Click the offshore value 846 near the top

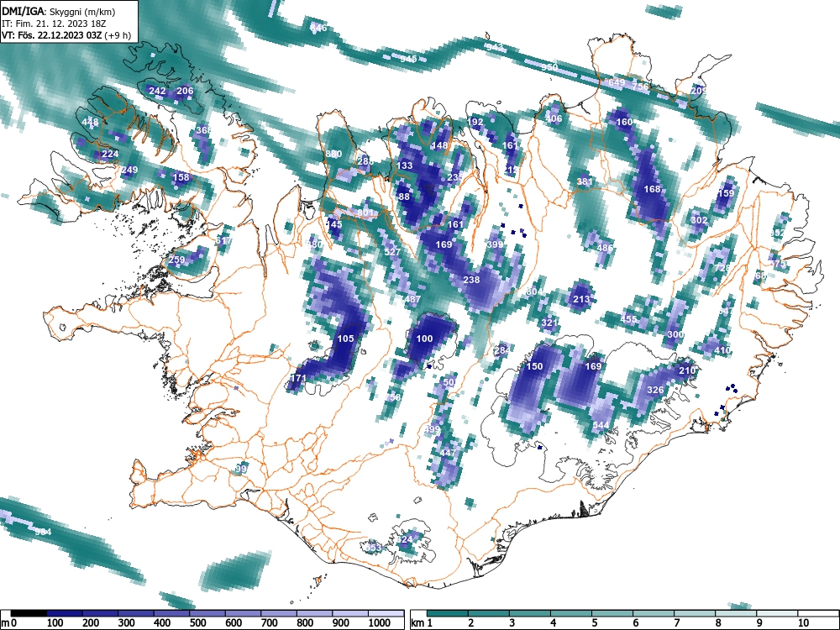[318, 28]
